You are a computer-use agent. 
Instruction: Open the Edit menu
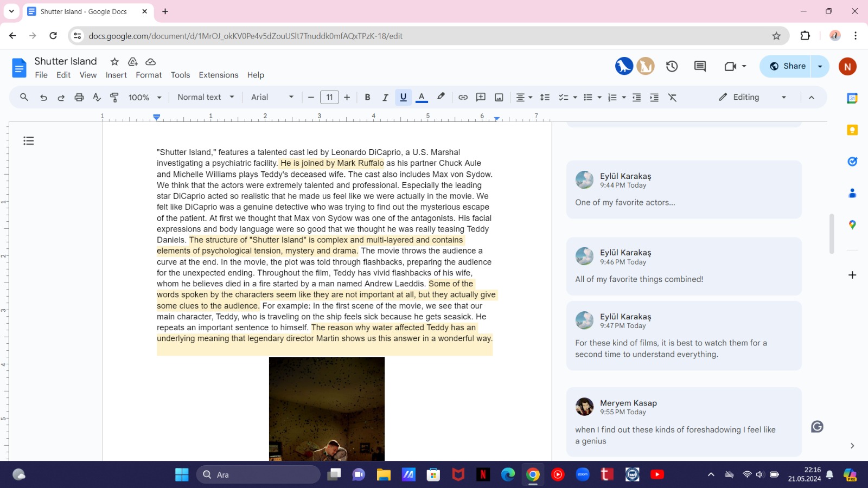[x=63, y=75]
